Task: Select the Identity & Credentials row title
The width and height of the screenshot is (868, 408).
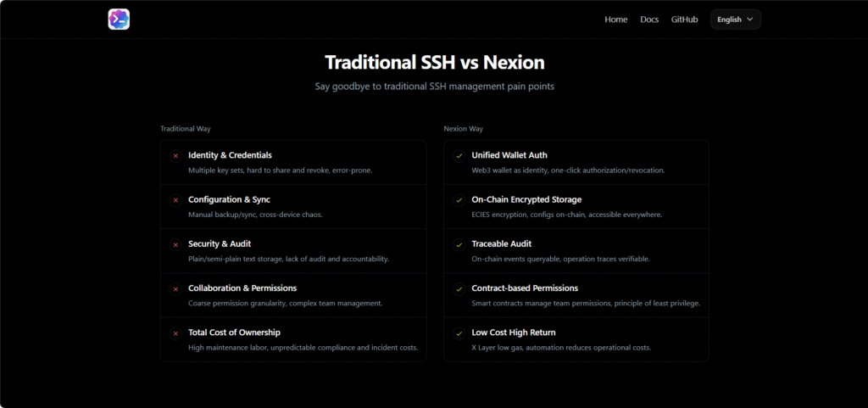Action: click(230, 155)
